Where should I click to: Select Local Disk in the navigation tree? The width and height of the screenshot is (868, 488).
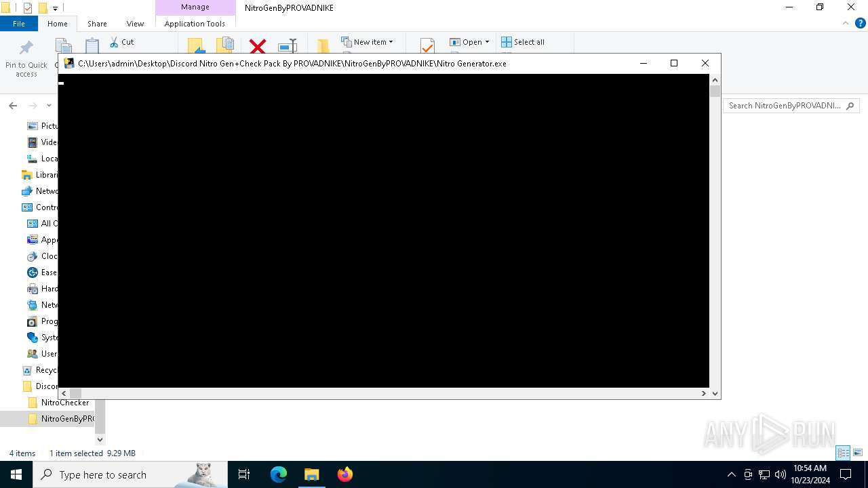pos(42,159)
